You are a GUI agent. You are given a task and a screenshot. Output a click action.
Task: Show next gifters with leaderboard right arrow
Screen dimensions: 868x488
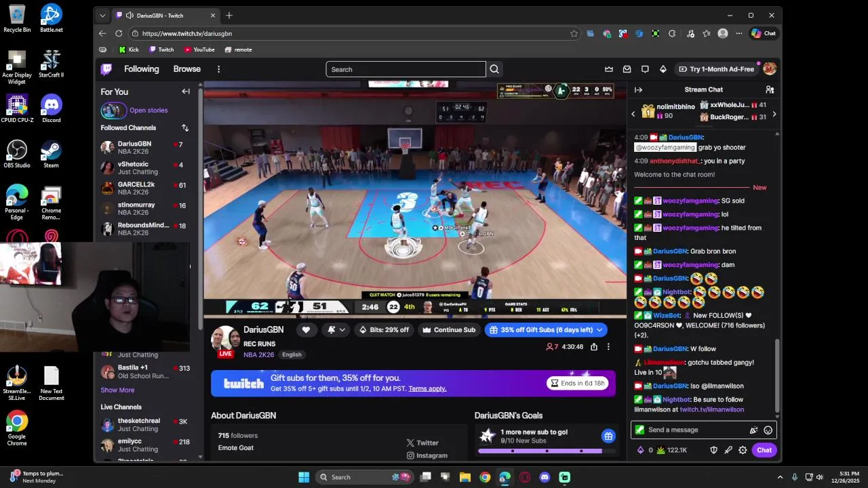tap(774, 114)
